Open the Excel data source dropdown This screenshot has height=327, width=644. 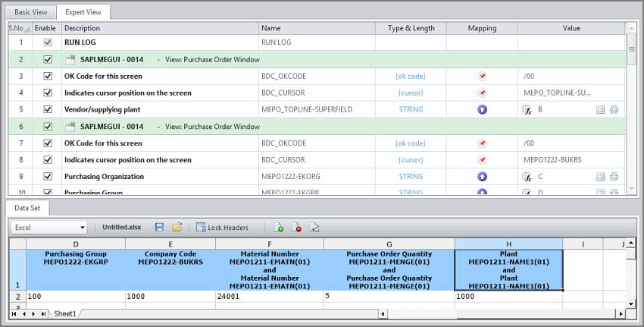tap(49, 228)
